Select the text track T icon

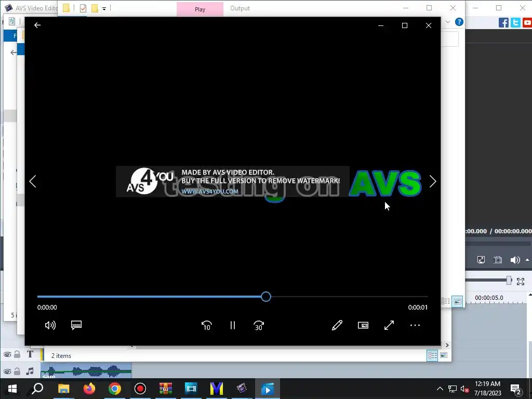(x=30, y=354)
